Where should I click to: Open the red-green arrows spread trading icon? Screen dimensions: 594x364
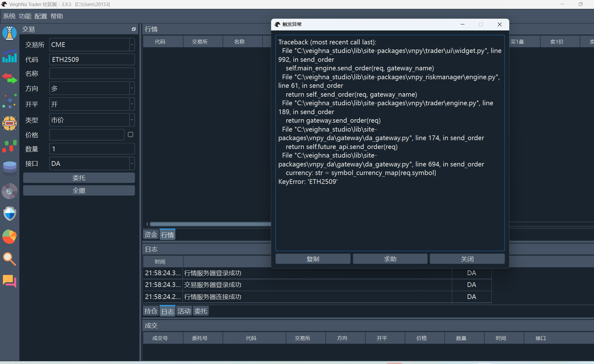coord(10,78)
